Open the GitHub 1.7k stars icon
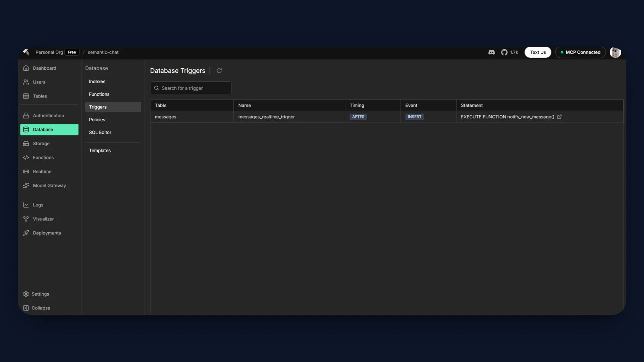Image resolution: width=644 pixels, height=362 pixels. pos(509,52)
